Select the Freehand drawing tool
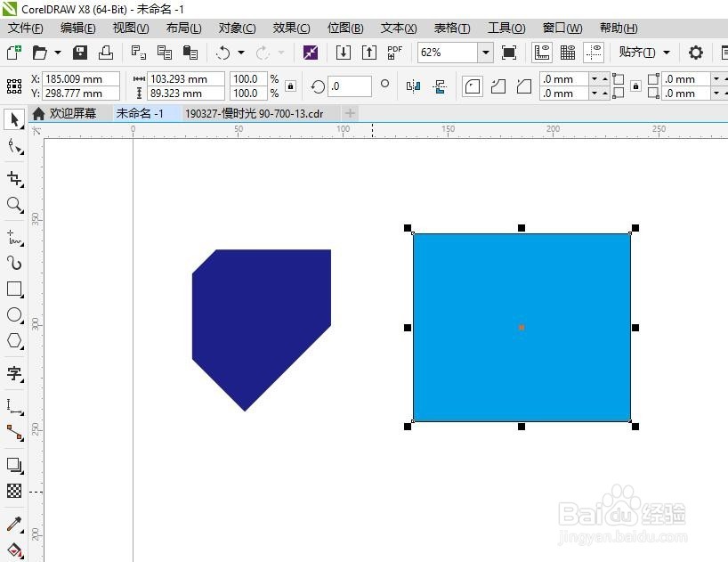 pos(14,237)
